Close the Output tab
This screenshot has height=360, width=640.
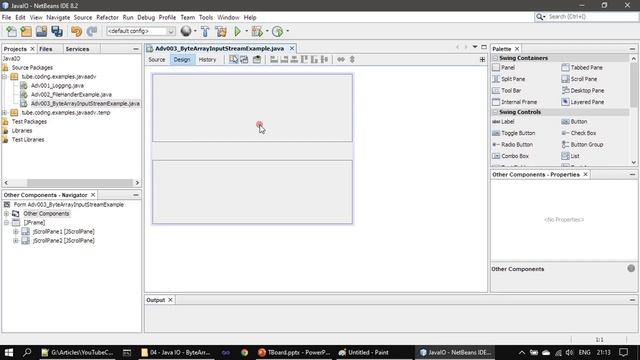(x=170, y=300)
